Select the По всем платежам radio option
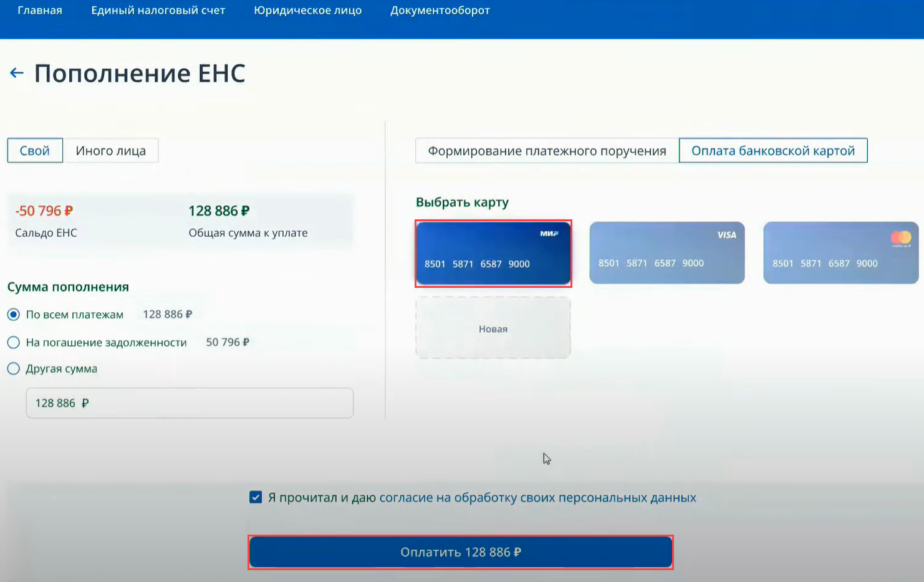The height and width of the screenshot is (582, 924). coord(14,315)
